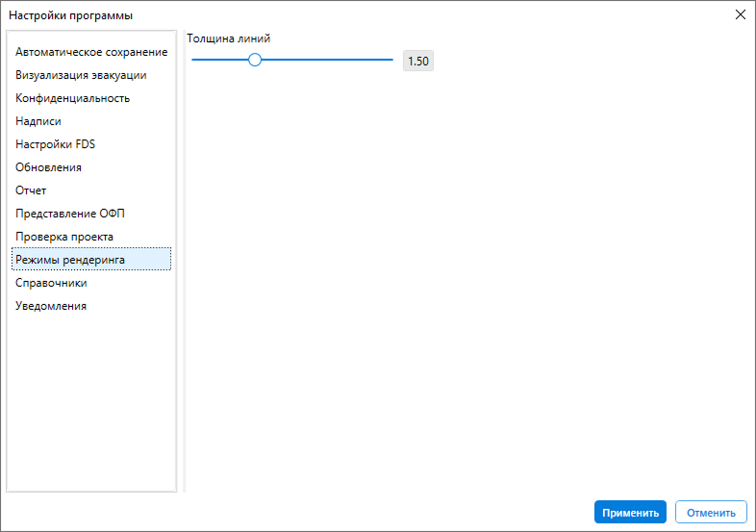756x532 pixels.
Task: Click the Отменить button
Action: click(711, 512)
